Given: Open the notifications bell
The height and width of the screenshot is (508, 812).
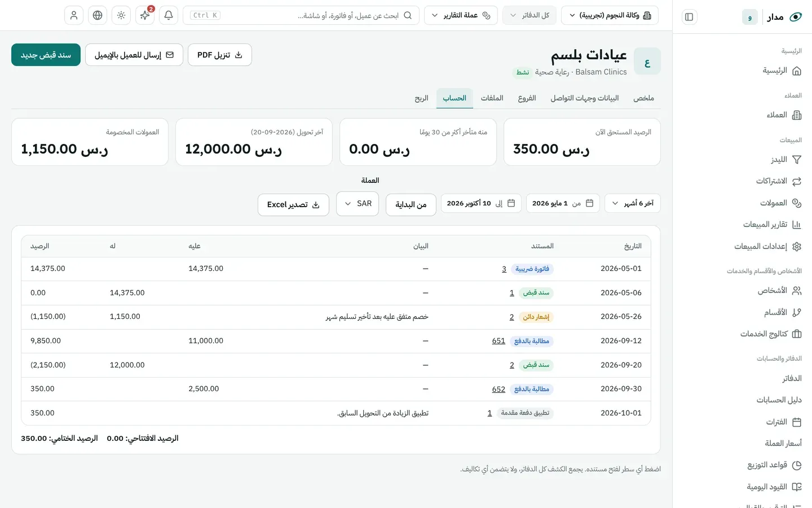Looking at the screenshot, I should (x=169, y=15).
